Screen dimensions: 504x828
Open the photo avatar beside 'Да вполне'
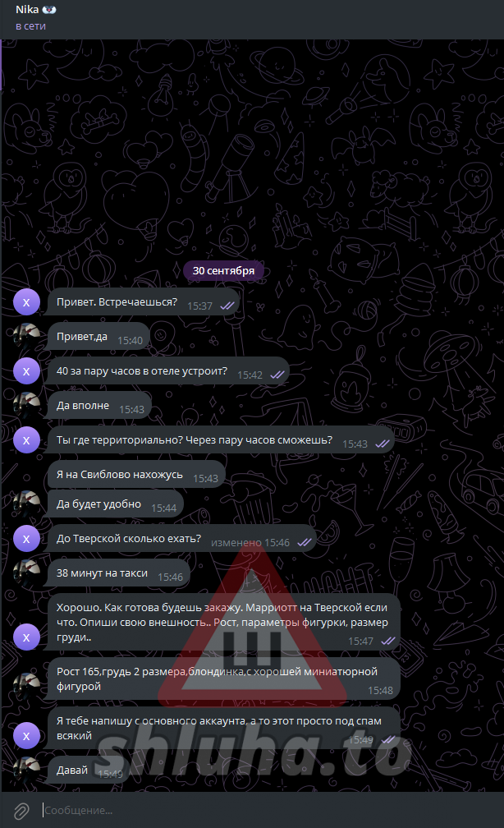pyautogui.click(x=26, y=406)
